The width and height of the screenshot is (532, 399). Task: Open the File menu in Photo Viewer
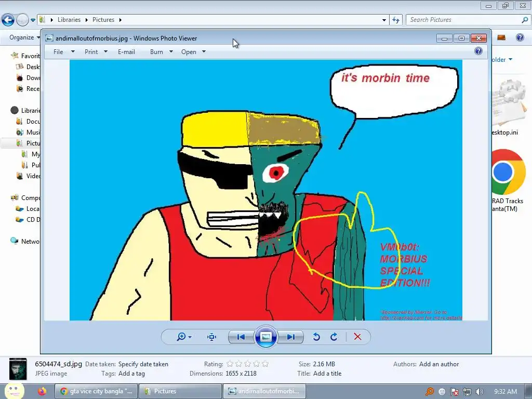click(58, 52)
